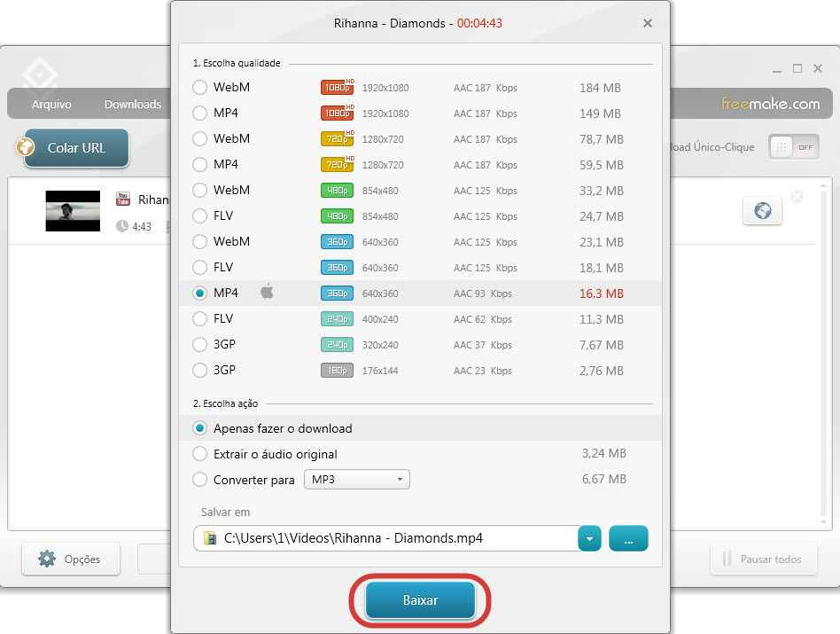The image size is (840, 634).
Task: Select MP4 1080p 149 MB quality
Action: click(200, 113)
